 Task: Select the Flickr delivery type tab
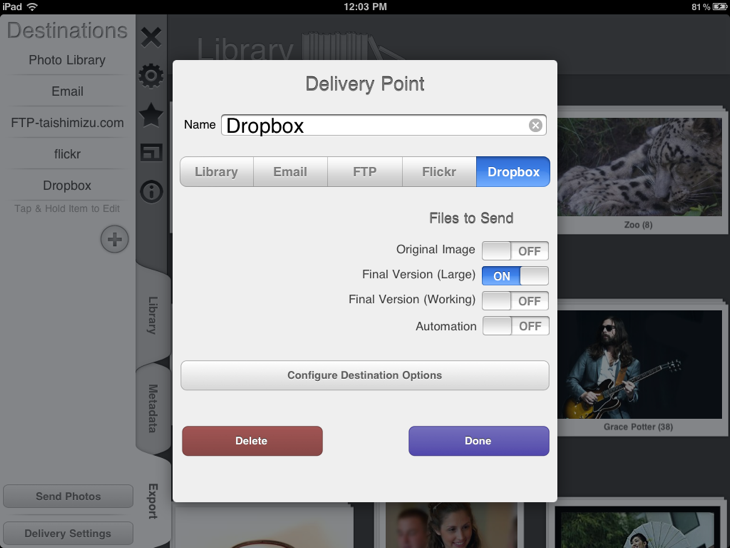pos(439,172)
